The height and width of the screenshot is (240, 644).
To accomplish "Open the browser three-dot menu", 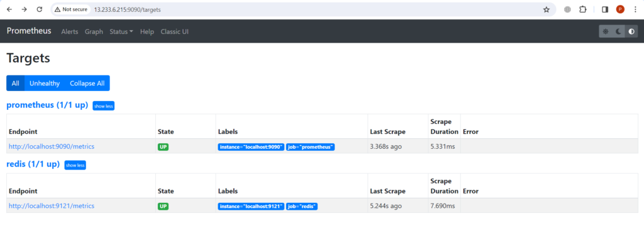I will [x=635, y=9].
